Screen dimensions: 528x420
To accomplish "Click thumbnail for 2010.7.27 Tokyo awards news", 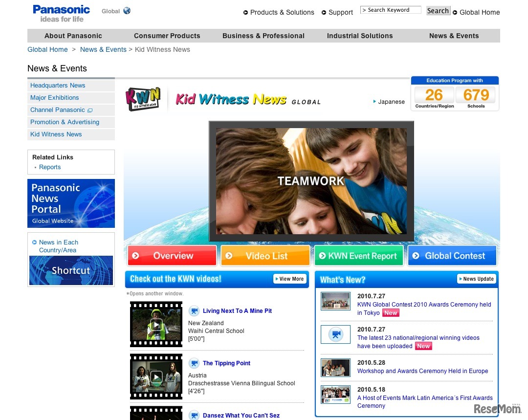I will click(x=335, y=301).
